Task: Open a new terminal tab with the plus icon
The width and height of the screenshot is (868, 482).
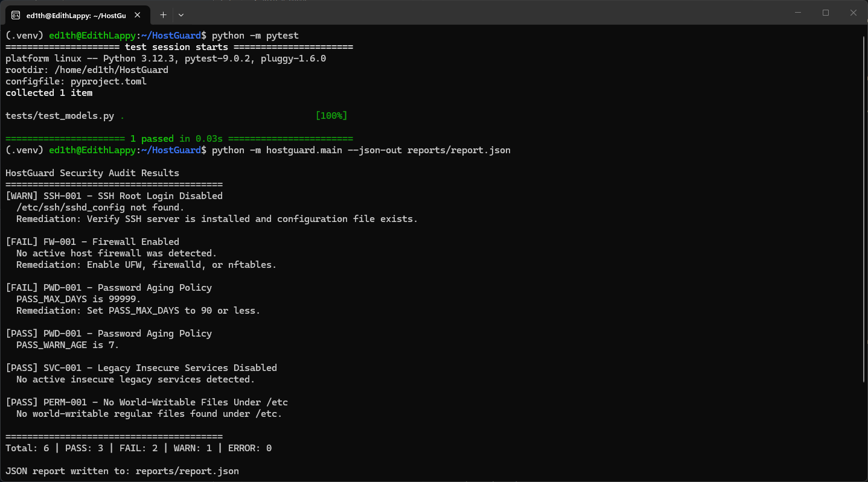Action: click(163, 14)
